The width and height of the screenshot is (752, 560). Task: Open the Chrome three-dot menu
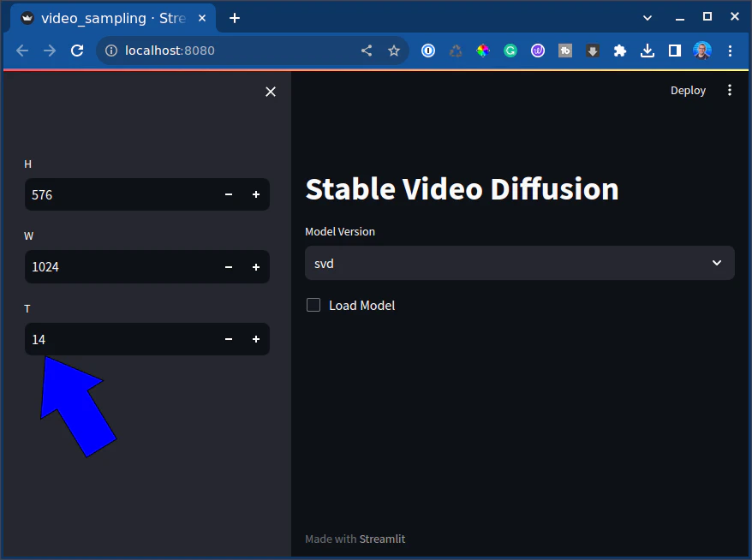point(730,51)
